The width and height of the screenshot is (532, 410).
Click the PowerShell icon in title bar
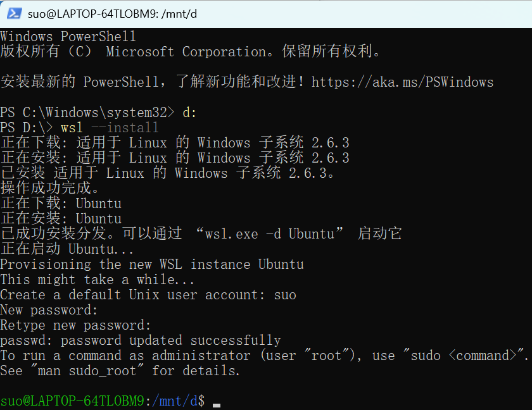click(x=14, y=13)
